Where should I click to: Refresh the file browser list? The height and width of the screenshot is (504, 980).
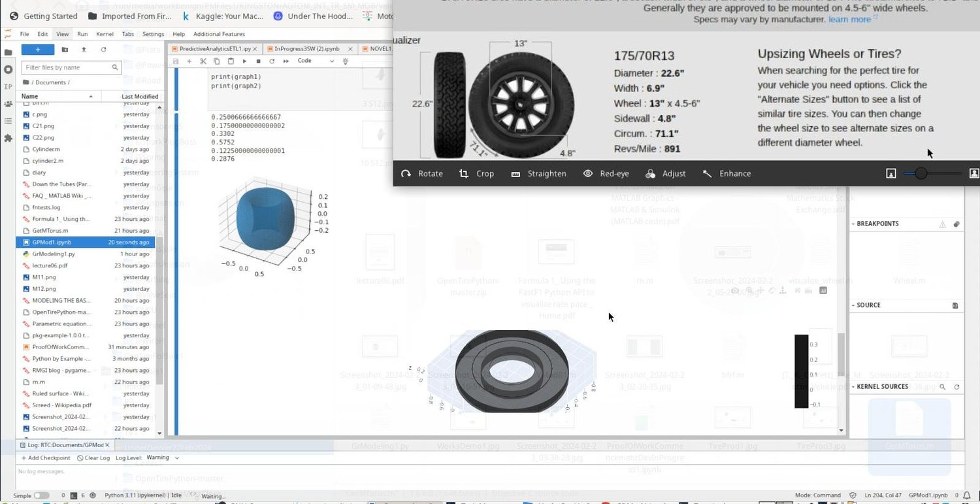coord(103,49)
